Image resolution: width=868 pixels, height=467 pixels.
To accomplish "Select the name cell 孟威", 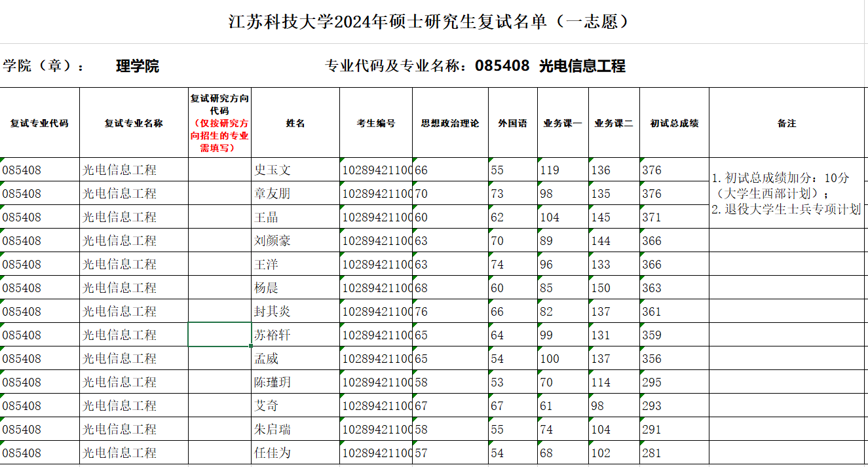I will pyautogui.click(x=295, y=359).
